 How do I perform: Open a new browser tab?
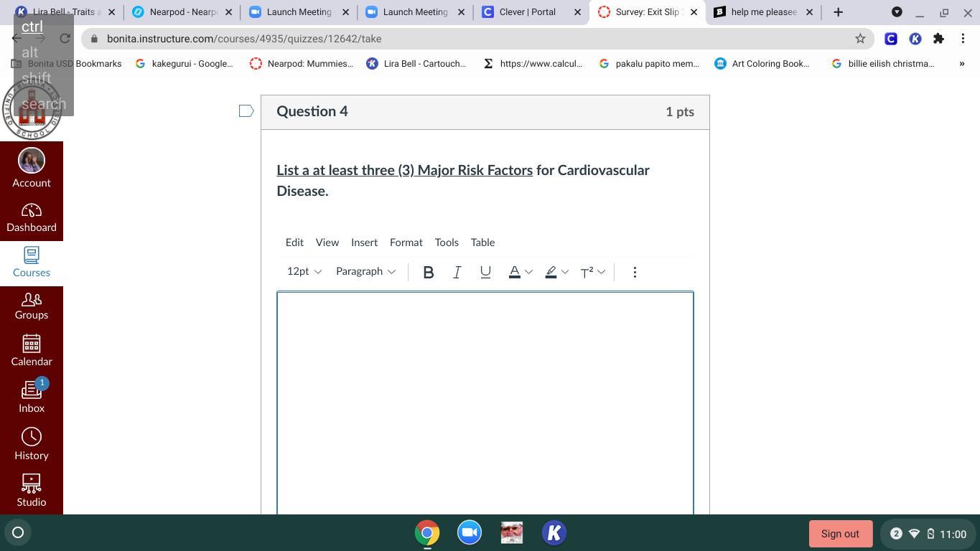click(838, 12)
